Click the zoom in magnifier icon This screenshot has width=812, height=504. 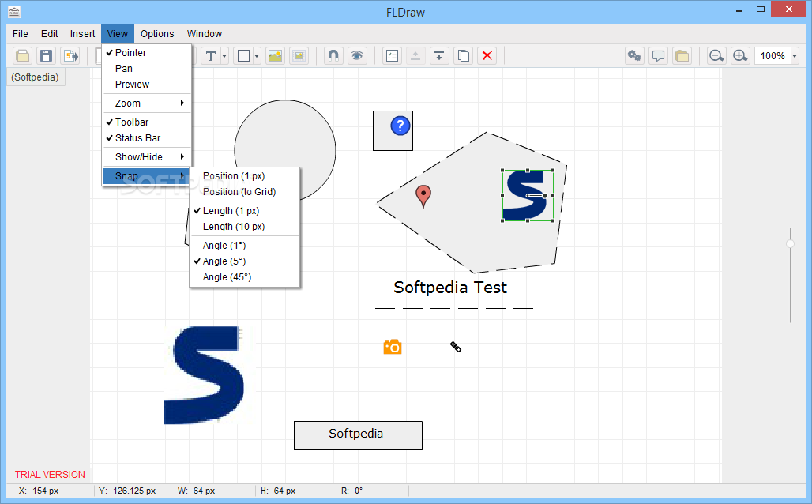[x=741, y=55]
